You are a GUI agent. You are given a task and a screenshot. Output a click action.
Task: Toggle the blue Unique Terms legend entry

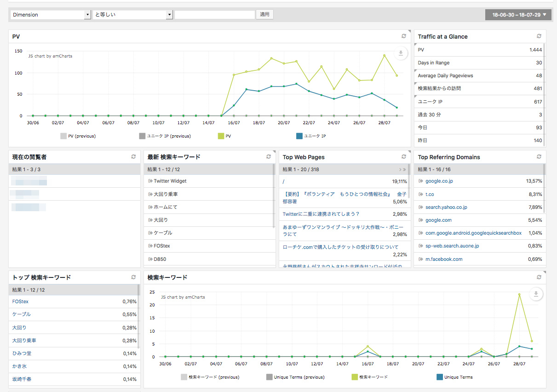pyautogui.click(x=454, y=377)
